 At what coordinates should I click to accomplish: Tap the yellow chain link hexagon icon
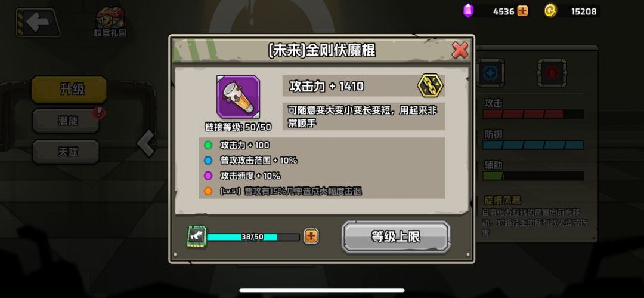tap(430, 85)
